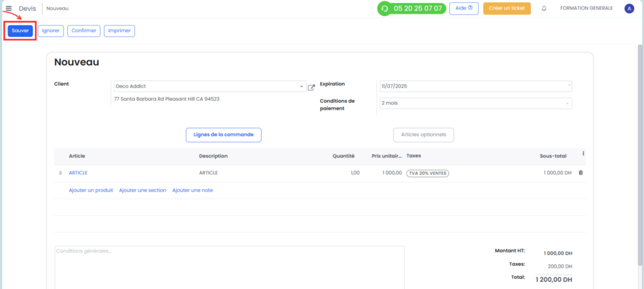Screen dimensions: 644x289
Task: Click the ARTICLE row reorder handle
Action: pos(60,173)
